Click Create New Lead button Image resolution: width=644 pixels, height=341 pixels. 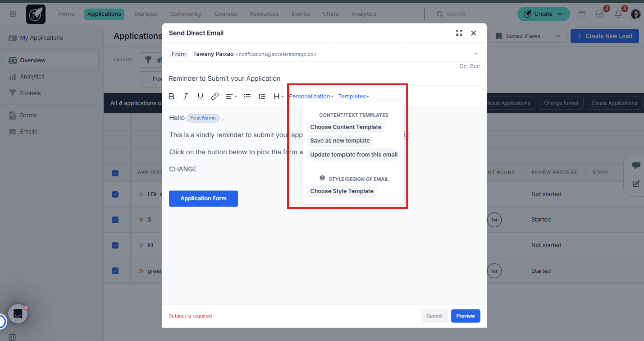(x=605, y=36)
